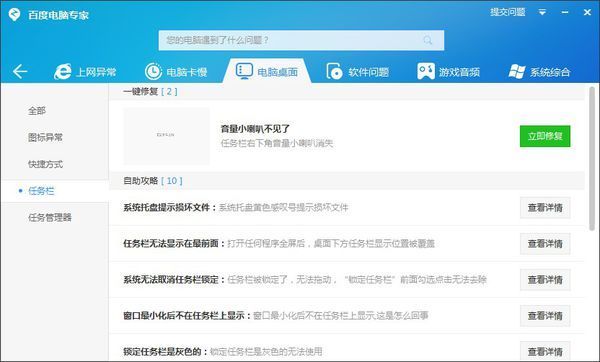The image size is (600, 362).
Task: Click the 锁定任务栏是灰色的 entry text
Action: pos(223,351)
